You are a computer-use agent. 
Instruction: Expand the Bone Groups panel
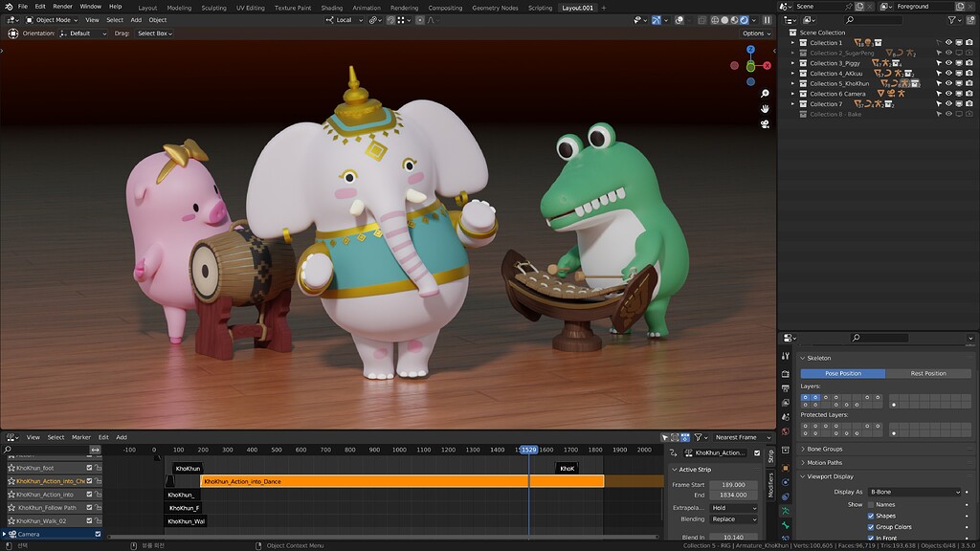tap(823, 449)
